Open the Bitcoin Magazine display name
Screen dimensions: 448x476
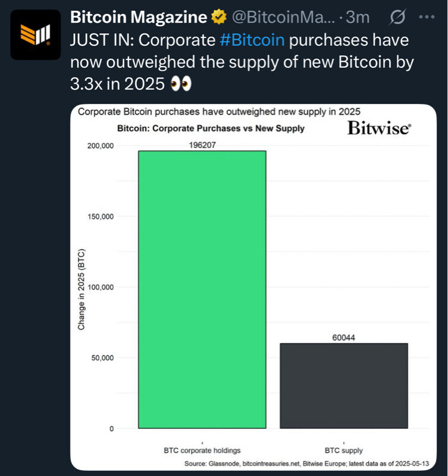coord(139,18)
